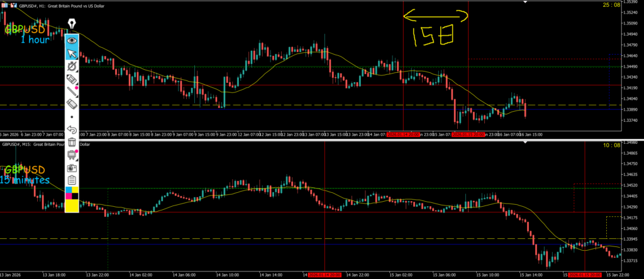Open the clipboard icon in the toolbar

[72, 180]
